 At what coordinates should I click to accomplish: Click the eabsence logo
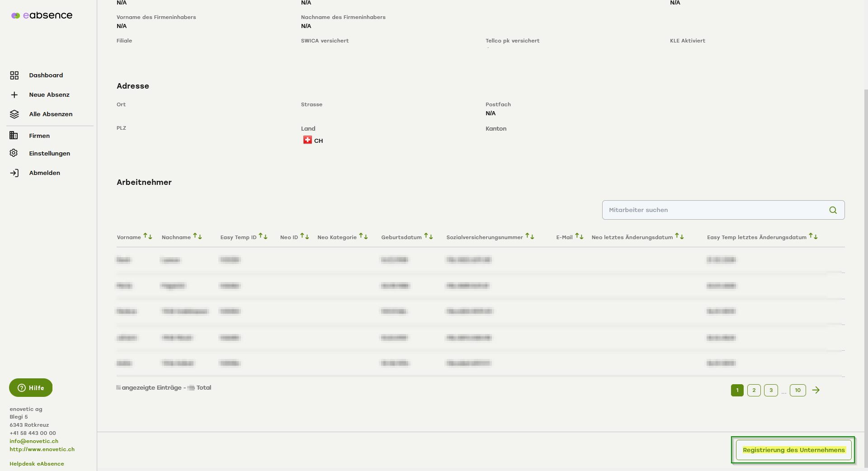pyautogui.click(x=42, y=15)
